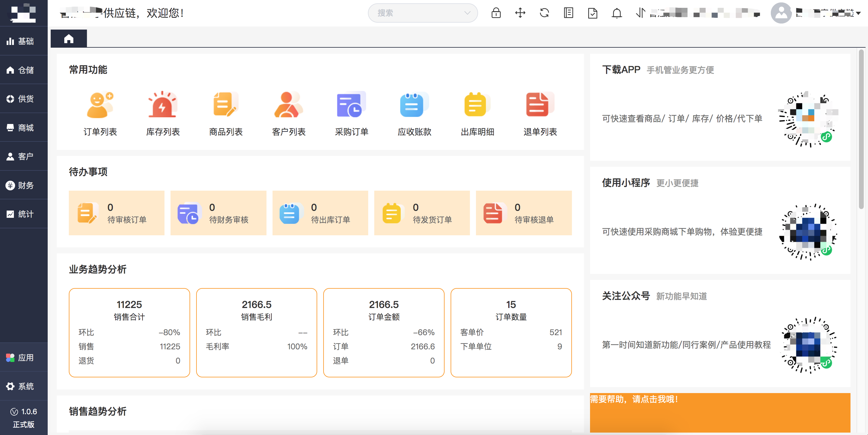Open the 待审核退单 pending card
The image size is (868, 435).
pyautogui.click(x=524, y=213)
